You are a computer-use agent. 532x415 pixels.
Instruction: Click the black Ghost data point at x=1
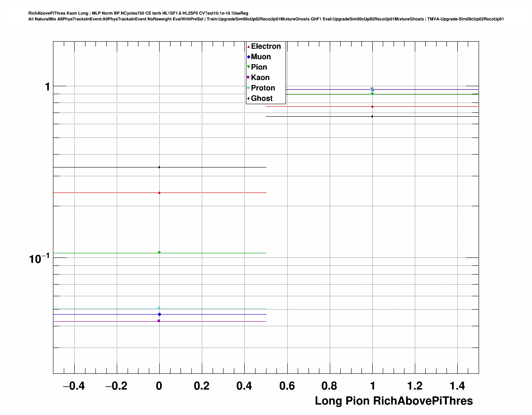(x=372, y=116)
